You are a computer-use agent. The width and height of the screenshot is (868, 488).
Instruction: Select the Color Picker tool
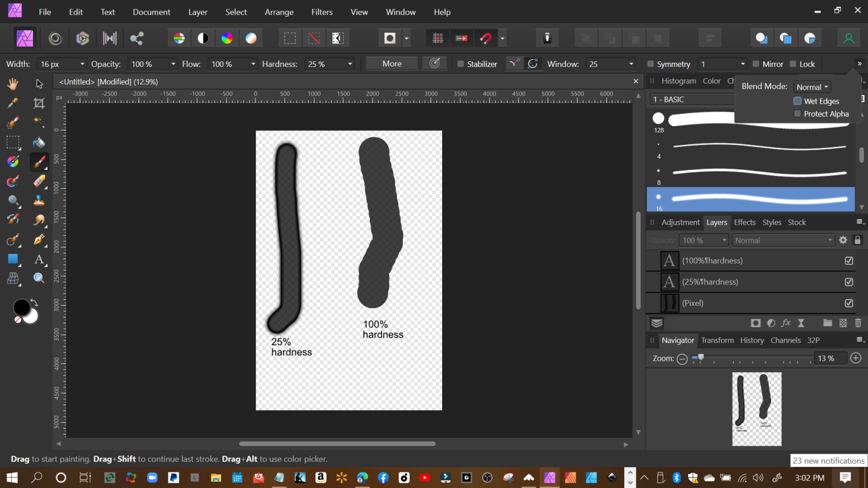click(x=13, y=102)
